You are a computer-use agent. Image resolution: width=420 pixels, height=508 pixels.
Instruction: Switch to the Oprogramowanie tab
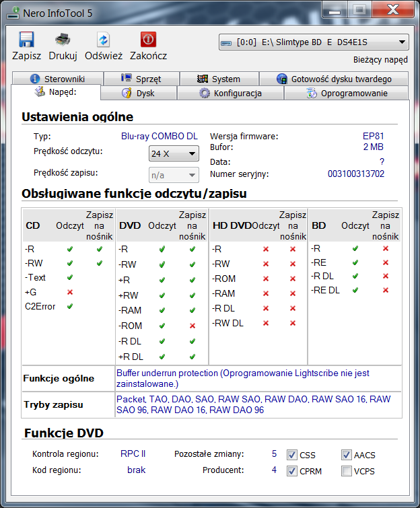tap(346, 94)
